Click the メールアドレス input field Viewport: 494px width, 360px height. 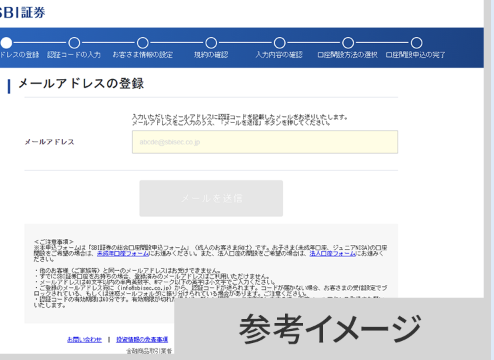[x=265, y=142]
